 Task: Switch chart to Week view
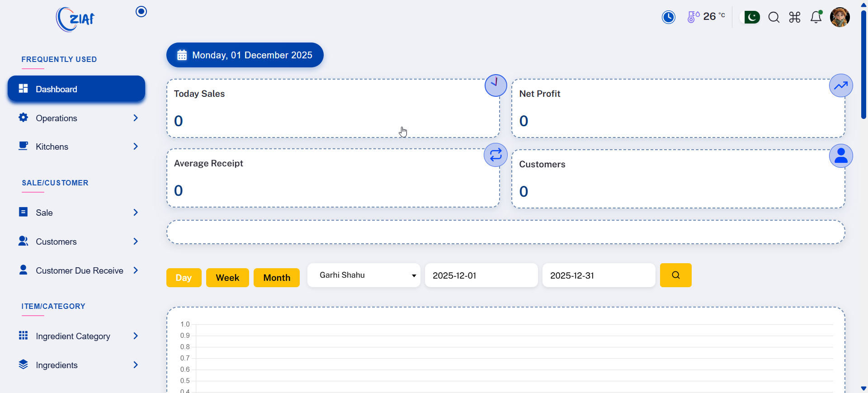pyautogui.click(x=227, y=278)
